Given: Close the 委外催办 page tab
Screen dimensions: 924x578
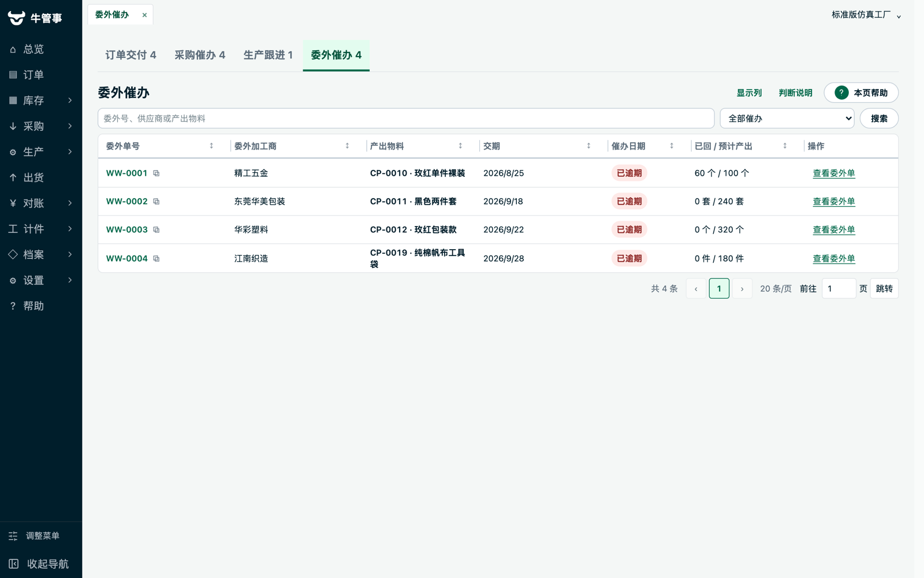Looking at the screenshot, I should tap(144, 15).
